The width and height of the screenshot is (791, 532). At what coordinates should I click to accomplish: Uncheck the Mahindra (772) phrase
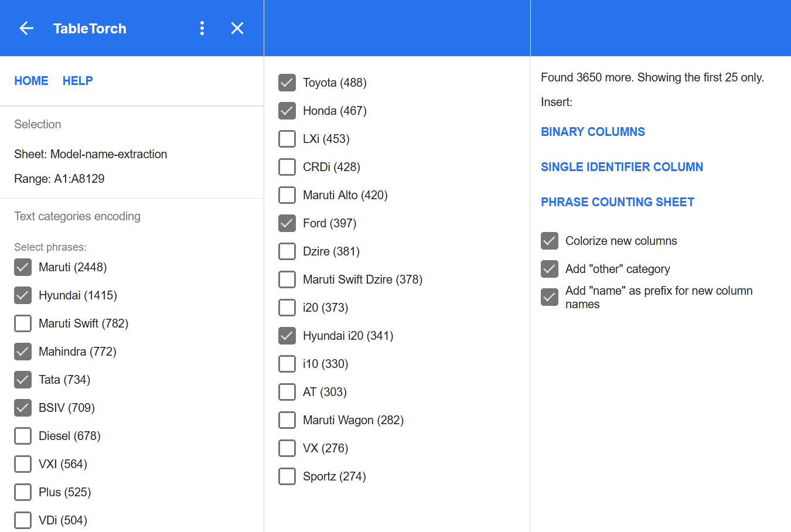pos(23,352)
